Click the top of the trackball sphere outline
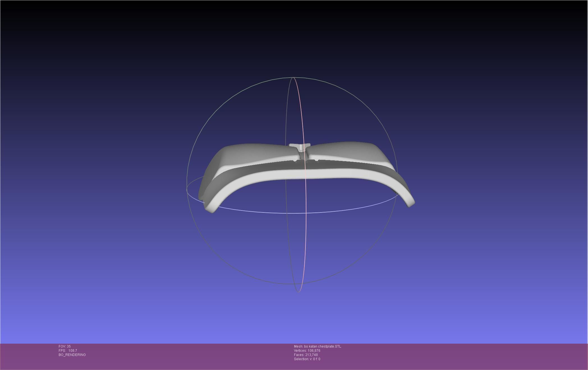Viewport: 588px width, 370px height. 293,77
